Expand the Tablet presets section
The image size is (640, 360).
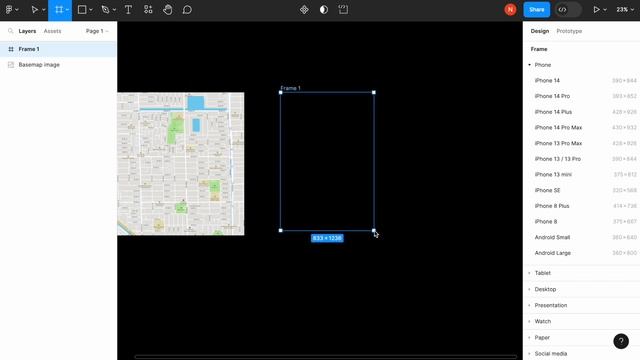point(583,273)
